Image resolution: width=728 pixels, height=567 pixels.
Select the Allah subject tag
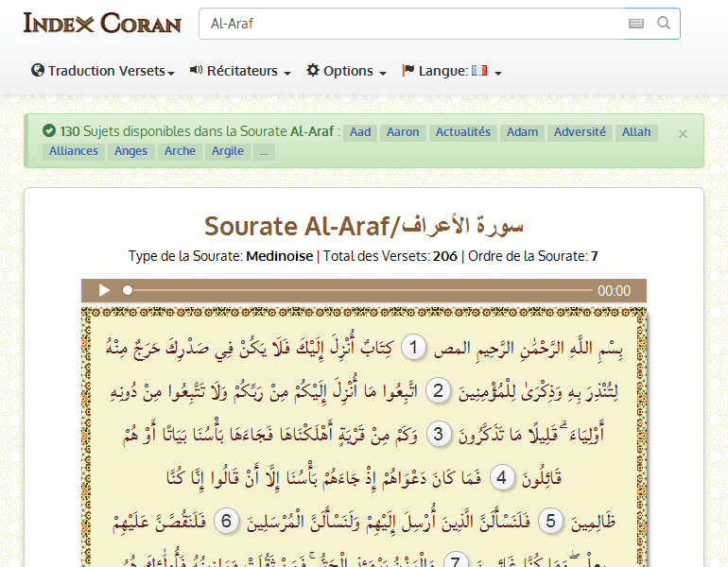[636, 132]
